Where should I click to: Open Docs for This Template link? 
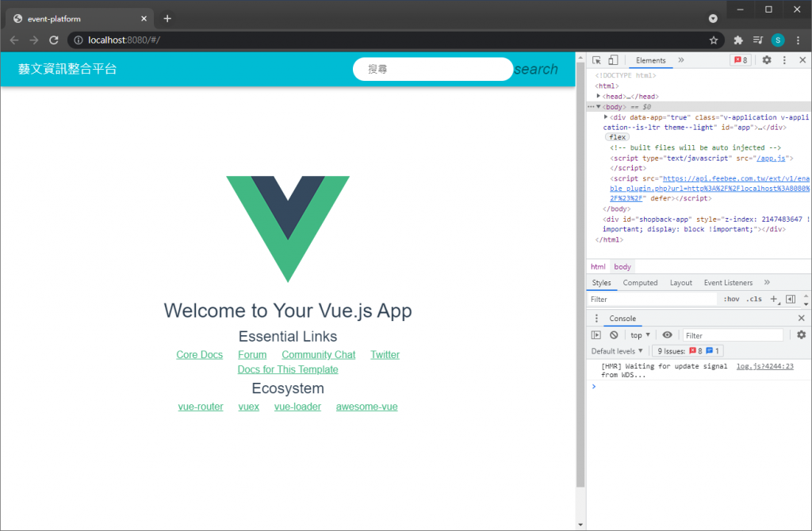pos(288,369)
